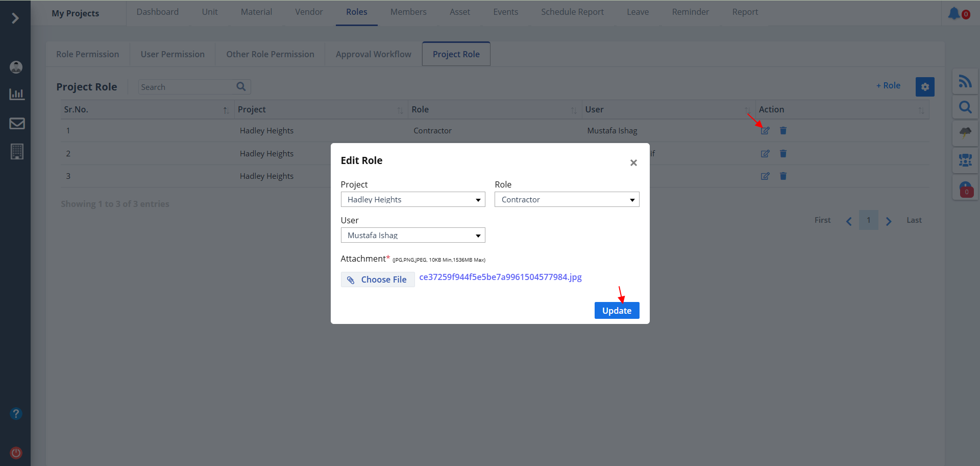Open the bar chart icon in sidebar
Viewport: 980px width, 466px height.
17,95
